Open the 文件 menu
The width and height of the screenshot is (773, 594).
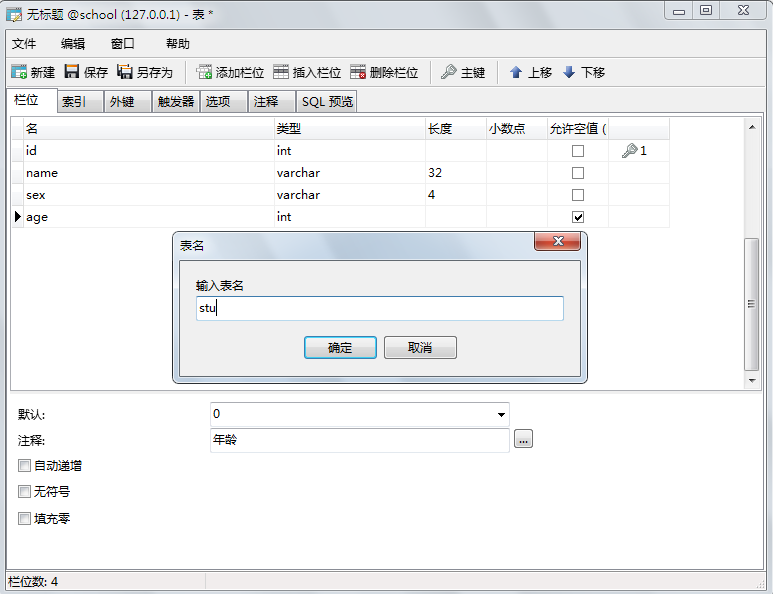(24, 44)
